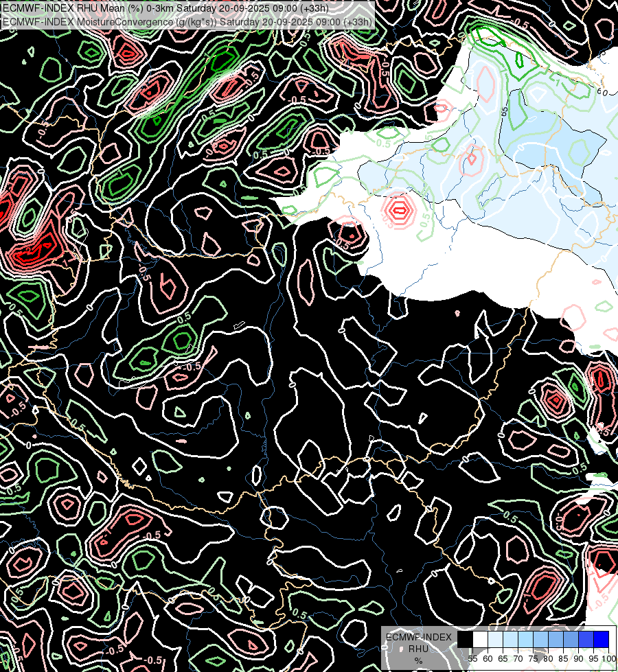
Task: Click the legend tick label 80
Action: pos(548,659)
